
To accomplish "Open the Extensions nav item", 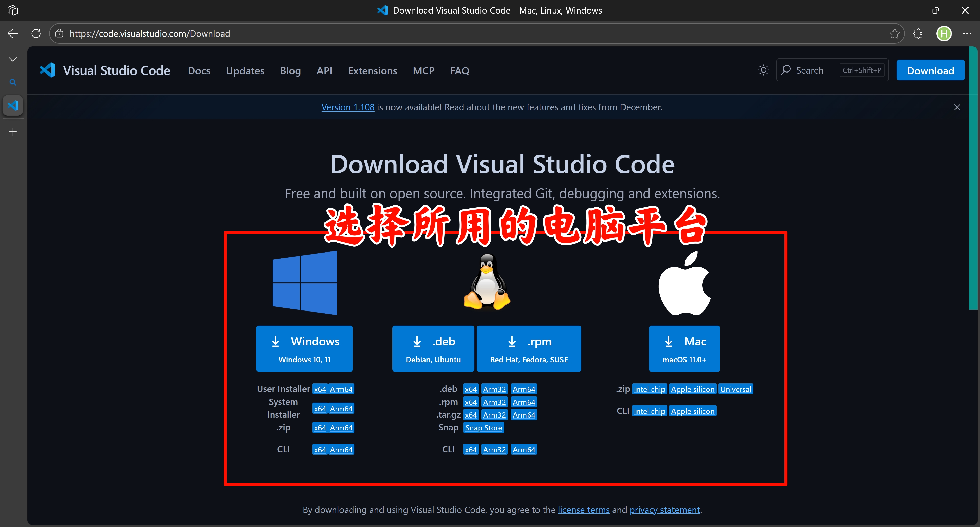I will (372, 70).
